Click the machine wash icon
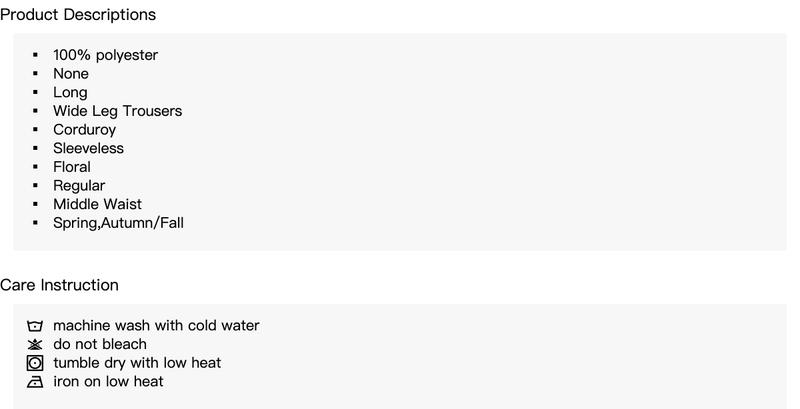800x409 pixels. (35, 326)
